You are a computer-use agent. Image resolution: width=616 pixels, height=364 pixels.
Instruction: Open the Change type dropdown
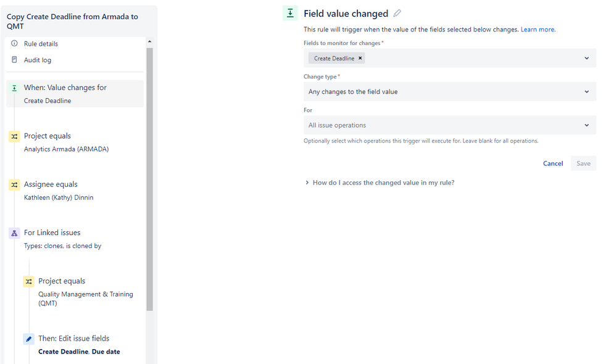pyautogui.click(x=450, y=91)
